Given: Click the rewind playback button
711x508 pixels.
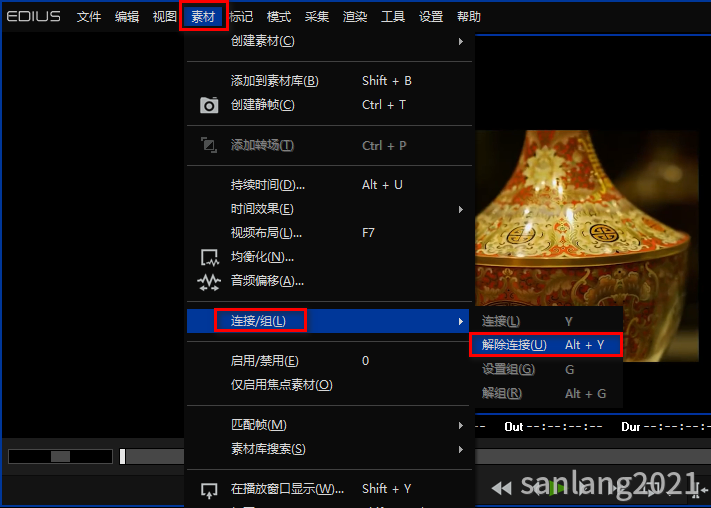Looking at the screenshot, I should [502, 488].
